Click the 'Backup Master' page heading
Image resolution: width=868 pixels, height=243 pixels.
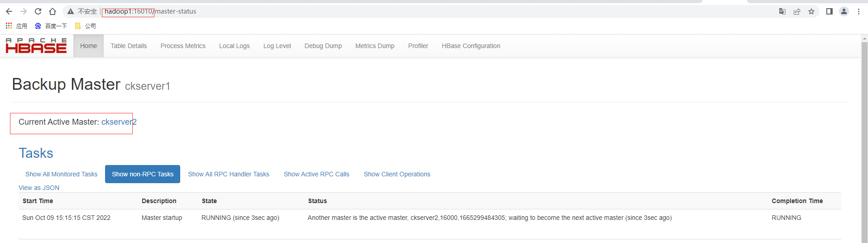pyautogui.click(x=66, y=84)
